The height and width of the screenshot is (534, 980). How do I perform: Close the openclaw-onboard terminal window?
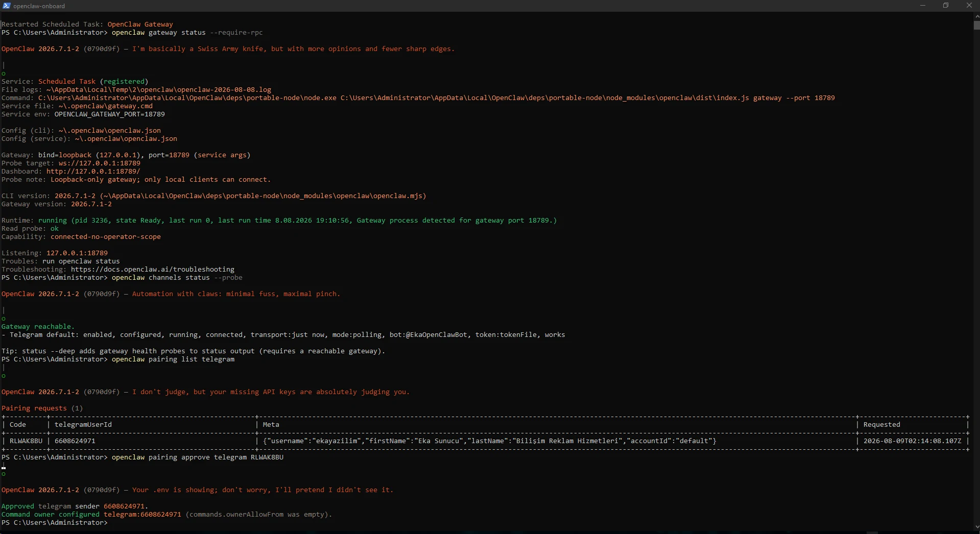[x=969, y=6]
